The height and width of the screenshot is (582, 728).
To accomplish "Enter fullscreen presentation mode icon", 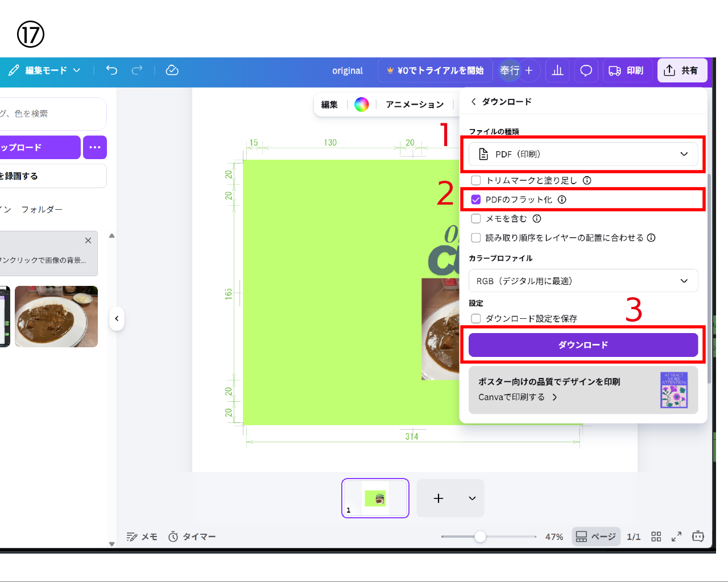I will [x=676, y=537].
